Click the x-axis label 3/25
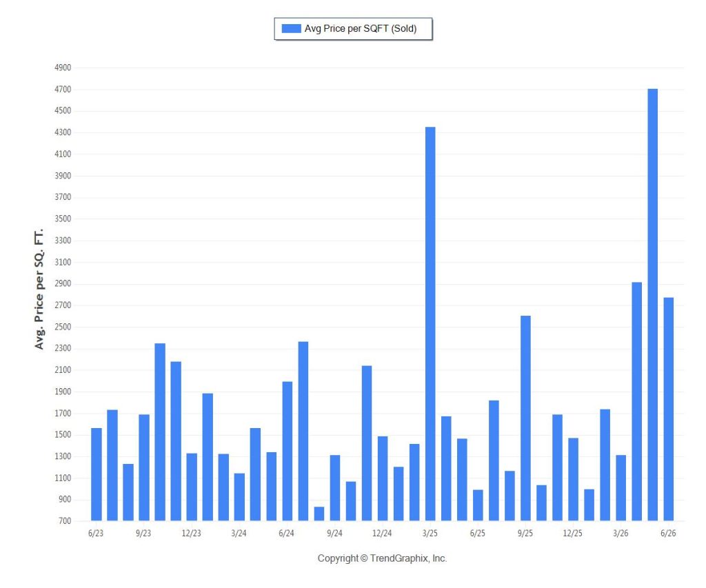 [x=430, y=534]
